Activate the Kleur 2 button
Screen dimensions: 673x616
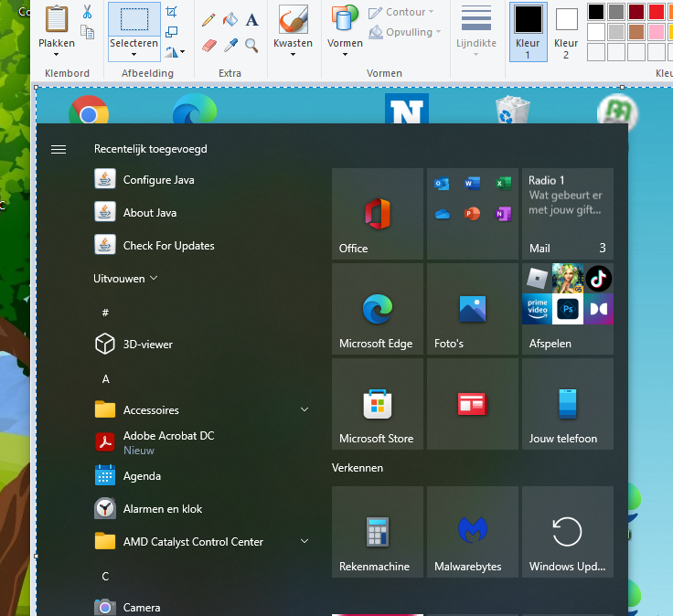tap(566, 30)
